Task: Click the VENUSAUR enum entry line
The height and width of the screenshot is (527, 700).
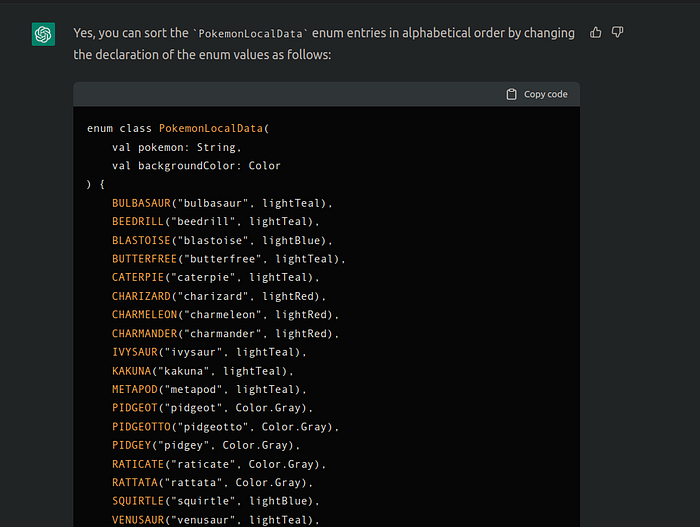Action: pos(216,520)
